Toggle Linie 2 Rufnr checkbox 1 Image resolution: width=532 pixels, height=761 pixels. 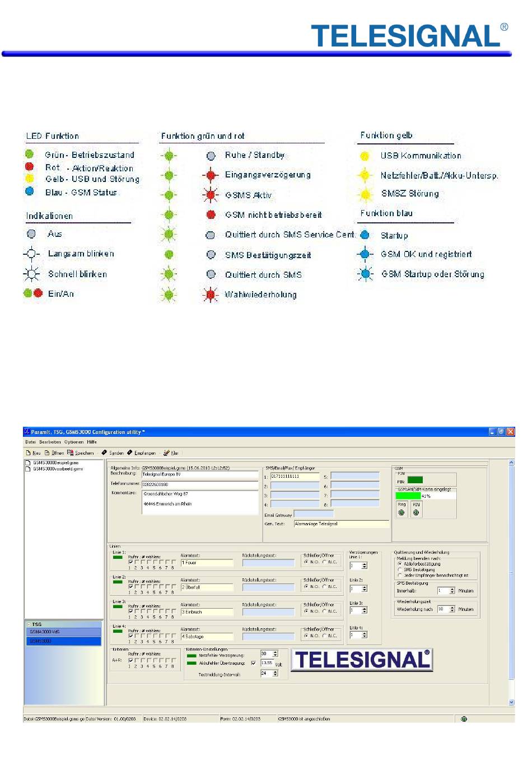pos(130,586)
